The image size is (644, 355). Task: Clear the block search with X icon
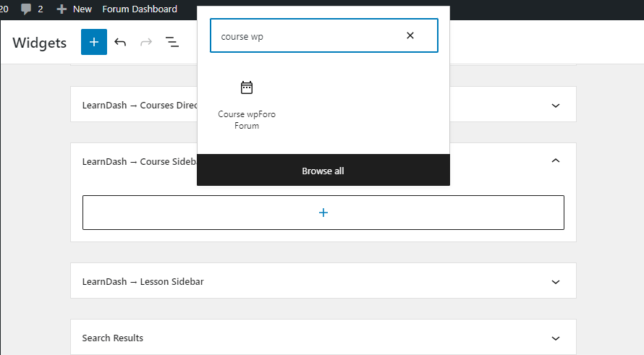(x=410, y=36)
